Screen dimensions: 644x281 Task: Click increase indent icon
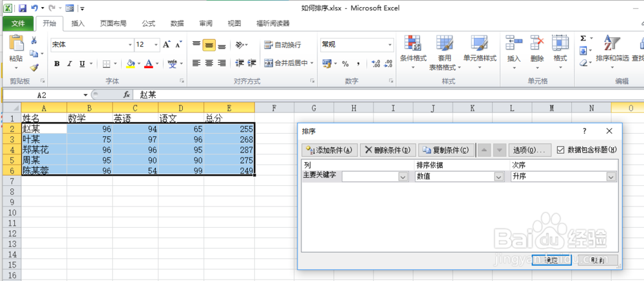(252, 63)
